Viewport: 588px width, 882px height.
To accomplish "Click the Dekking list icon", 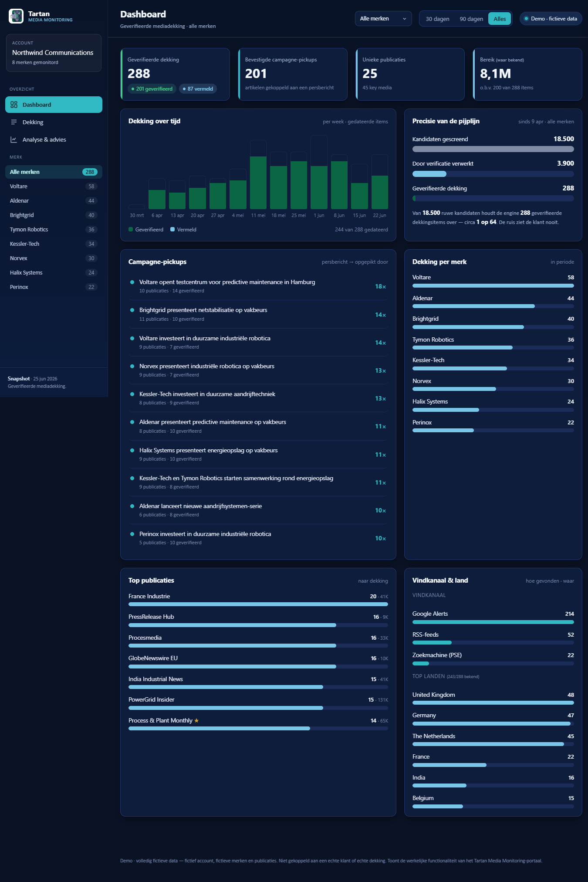I will coord(14,122).
